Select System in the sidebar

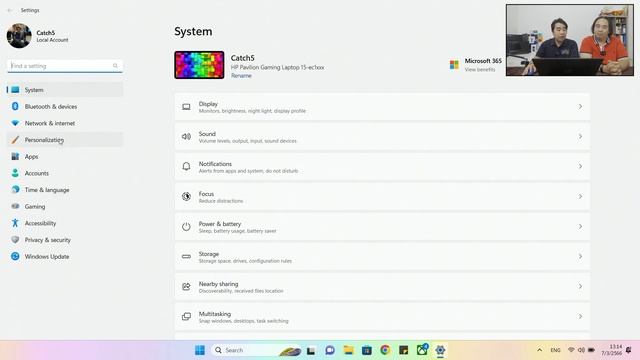tap(65, 90)
